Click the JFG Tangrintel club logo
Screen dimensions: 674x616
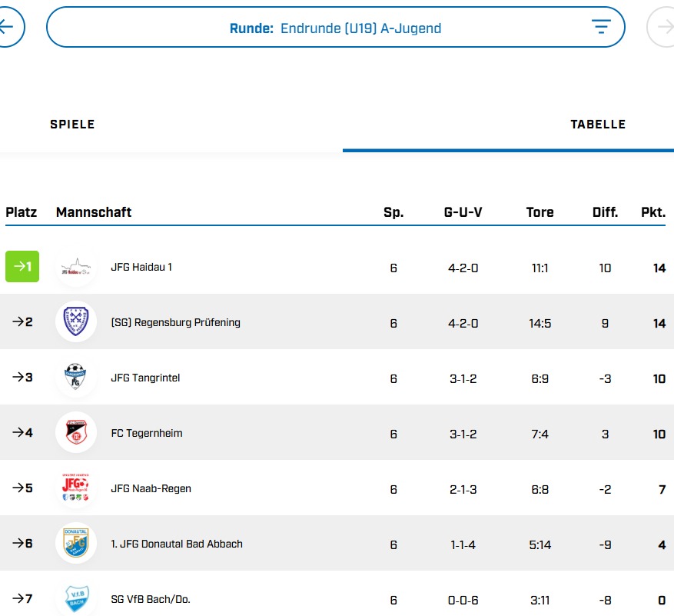coord(75,378)
